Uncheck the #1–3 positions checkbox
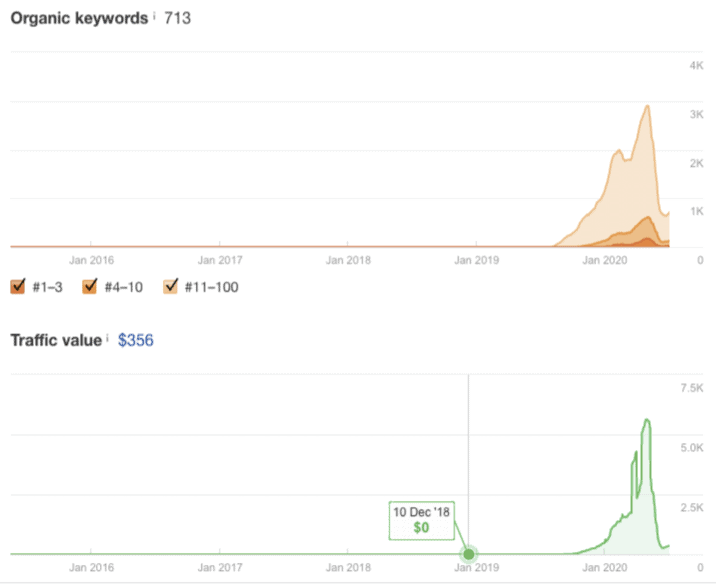Screen dimensions: 717x587 [18, 287]
